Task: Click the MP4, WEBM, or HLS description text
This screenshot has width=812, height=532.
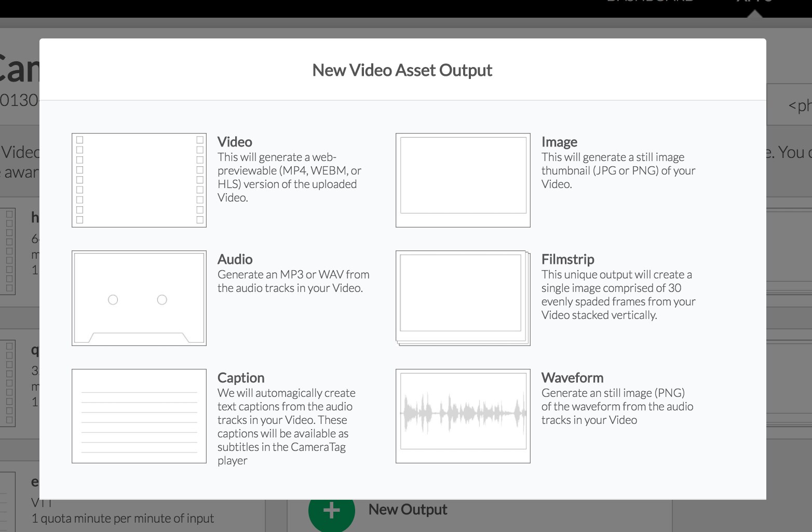Action: click(x=289, y=177)
